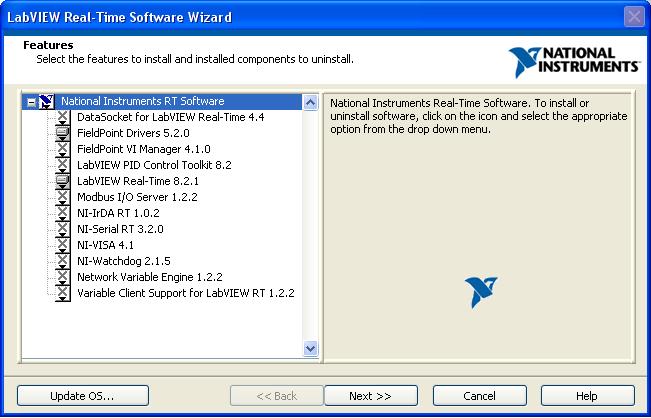Select LabVIEW PID Control Toolkit 8.2

pyautogui.click(x=154, y=165)
